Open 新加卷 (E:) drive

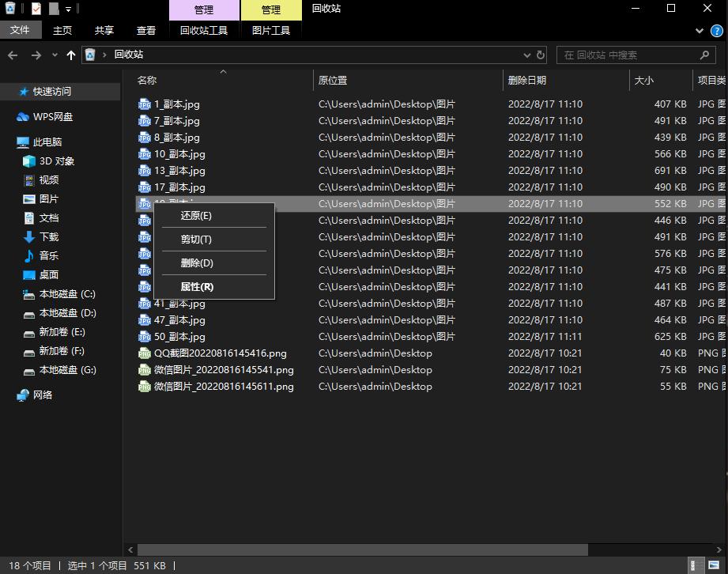click(x=62, y=332)
